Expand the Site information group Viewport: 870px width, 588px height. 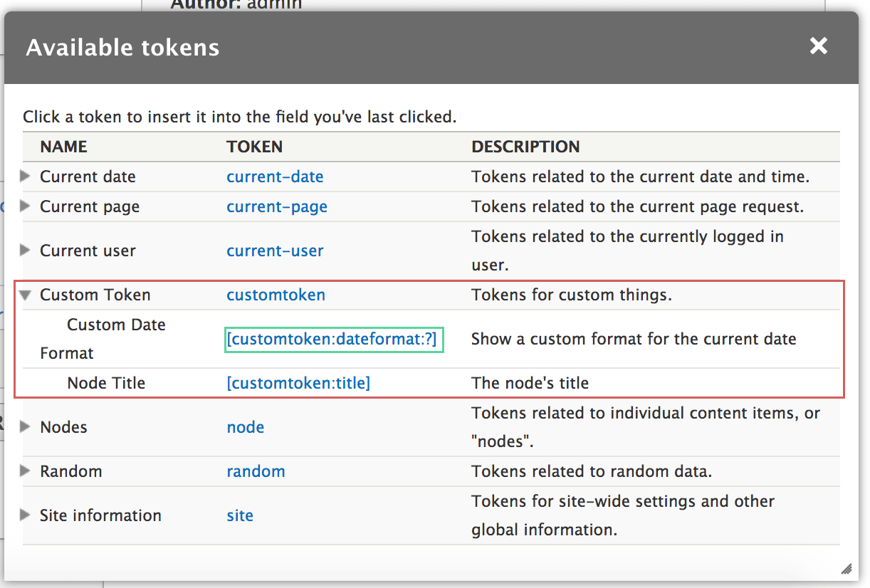point(26,515)
